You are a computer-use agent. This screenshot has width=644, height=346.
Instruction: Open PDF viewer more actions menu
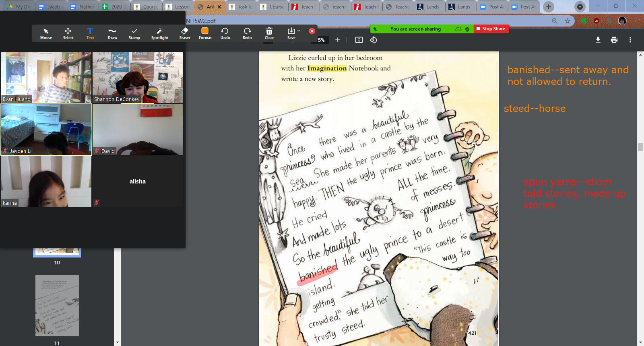[x=630, y=40]
